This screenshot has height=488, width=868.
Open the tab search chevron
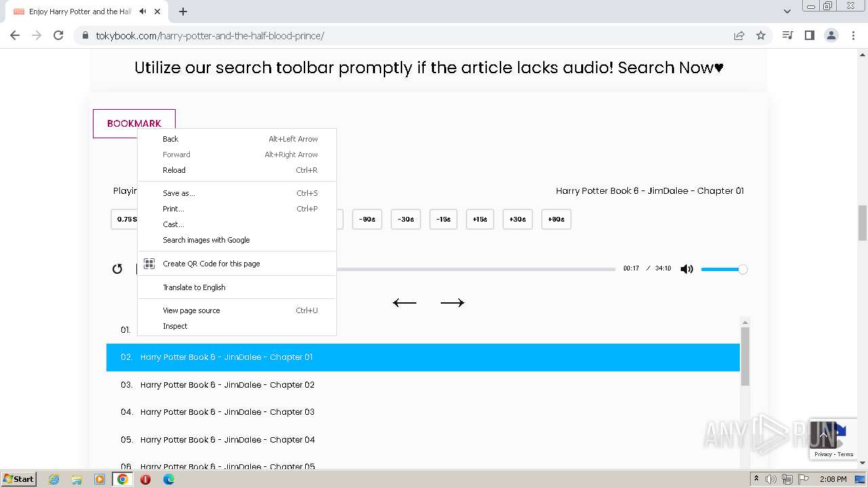point(787,12)
